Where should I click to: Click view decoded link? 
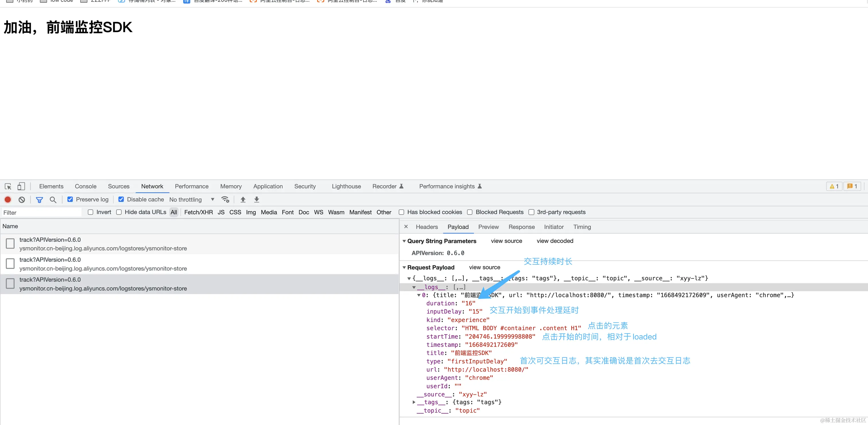tap(555, 241)
